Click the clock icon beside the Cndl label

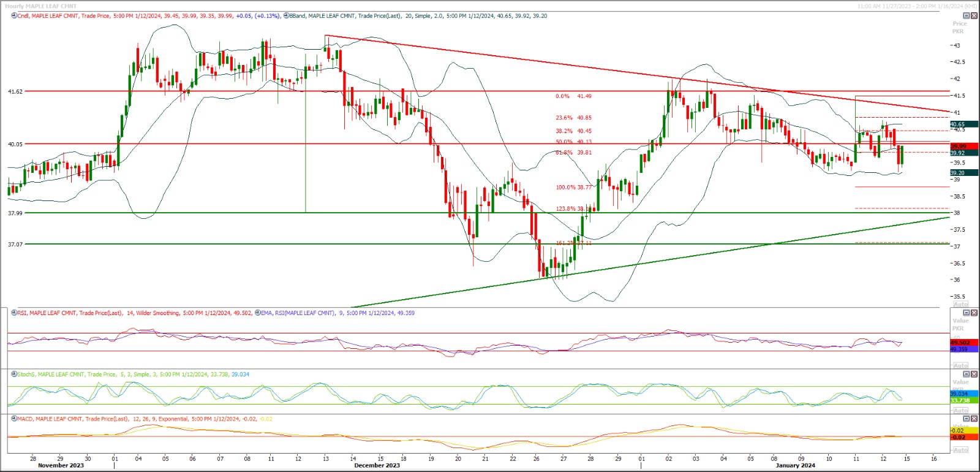tap(14, 16)
